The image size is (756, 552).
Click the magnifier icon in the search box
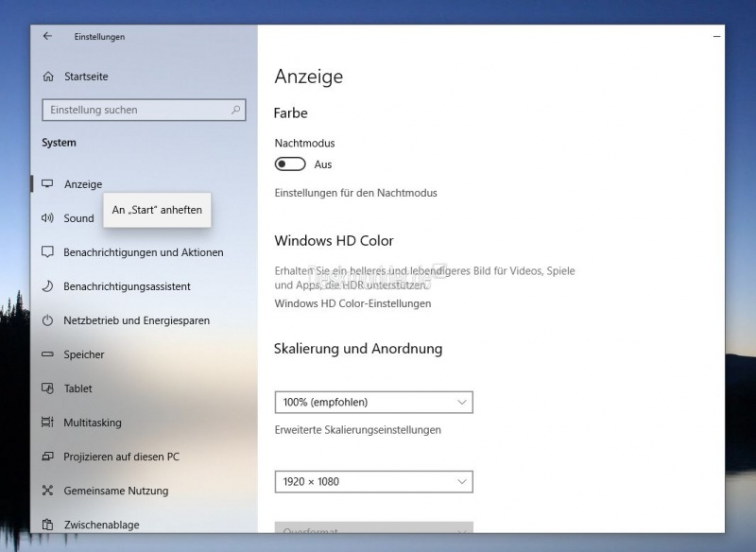[236, 110]
